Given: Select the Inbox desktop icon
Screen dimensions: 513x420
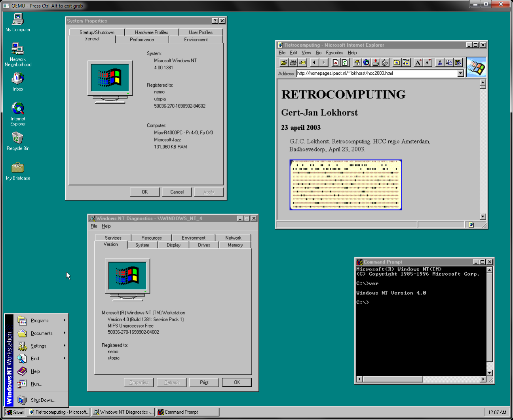Looking at the screenshot, I should 18,82.
